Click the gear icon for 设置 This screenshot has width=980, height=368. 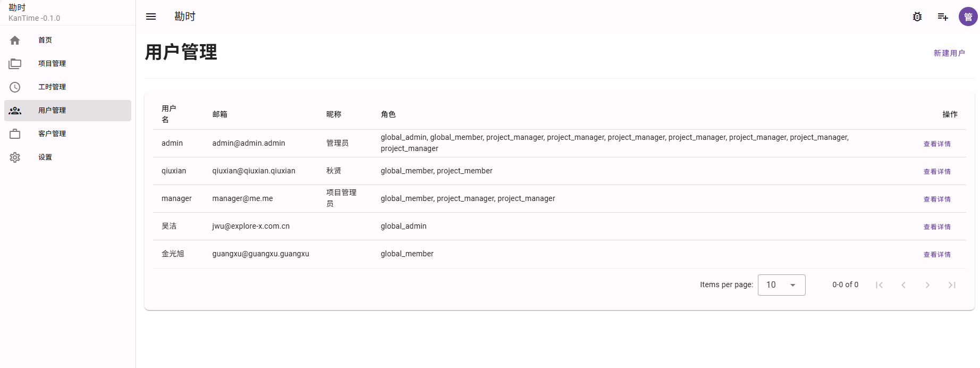coord(15,157)
